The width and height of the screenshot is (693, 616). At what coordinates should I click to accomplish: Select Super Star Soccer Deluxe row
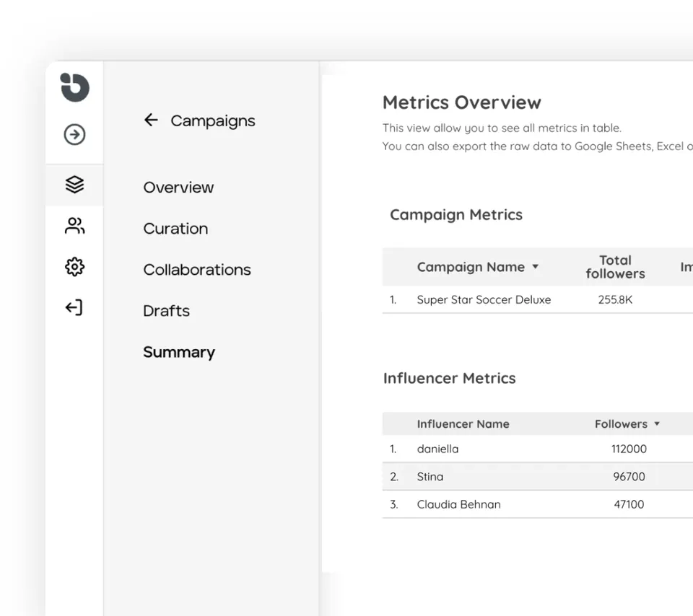[537, 299]
